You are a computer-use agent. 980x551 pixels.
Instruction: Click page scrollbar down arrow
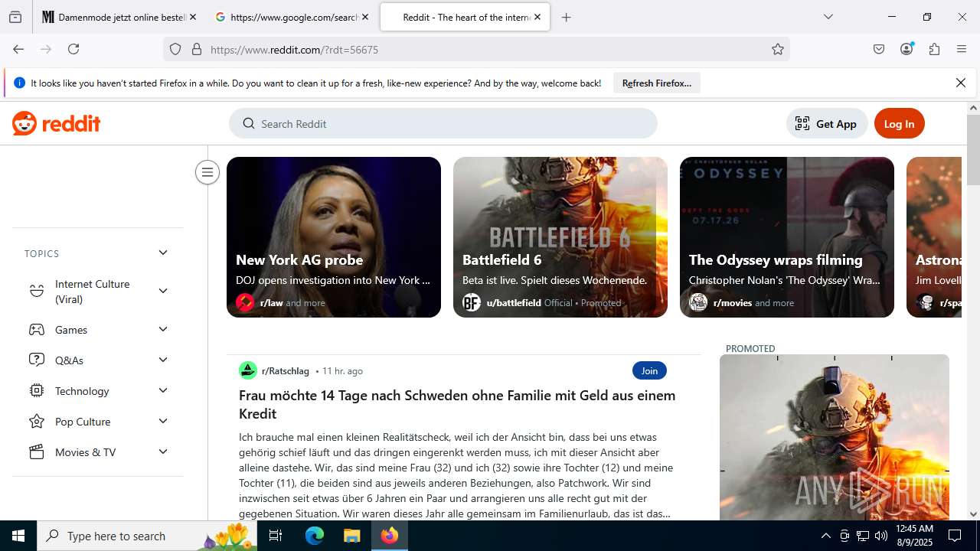[x=973, y=514]
